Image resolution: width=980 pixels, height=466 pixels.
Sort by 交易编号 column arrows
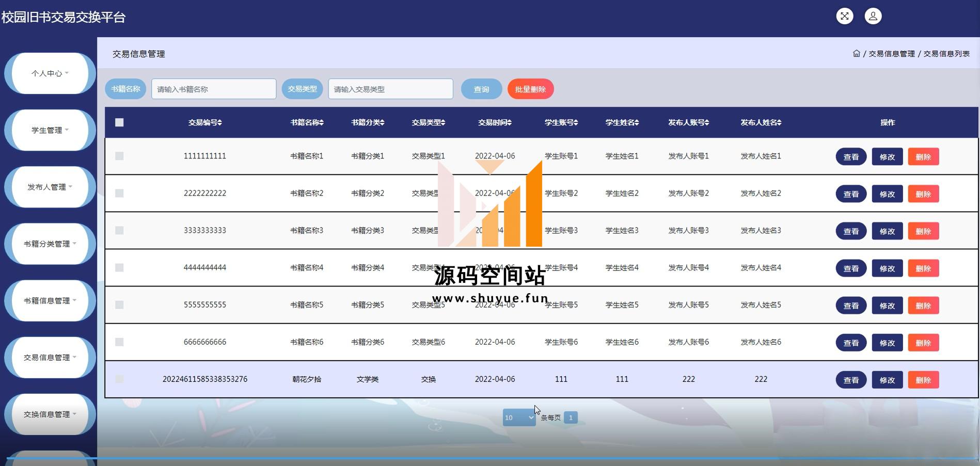[220, 123]
